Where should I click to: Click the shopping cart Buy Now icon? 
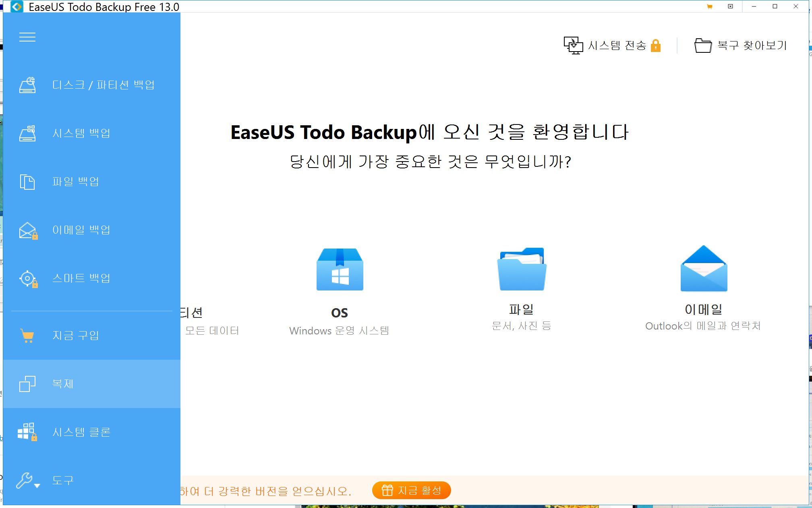coord(27,336)
